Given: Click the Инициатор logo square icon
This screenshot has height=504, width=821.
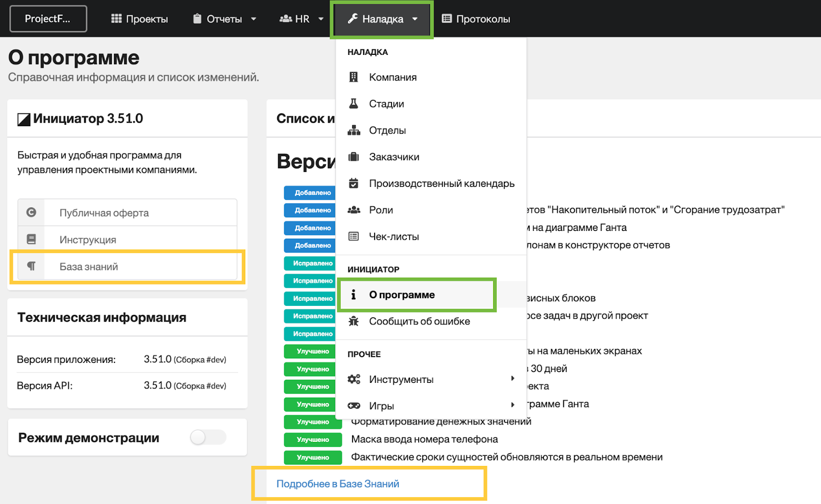Looking at the screenshot, I should click(x=24, y=120).
